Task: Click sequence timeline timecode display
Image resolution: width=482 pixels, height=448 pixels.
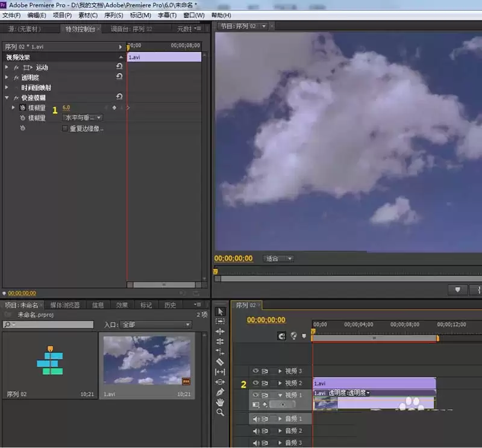Action: tap(266, 320)
